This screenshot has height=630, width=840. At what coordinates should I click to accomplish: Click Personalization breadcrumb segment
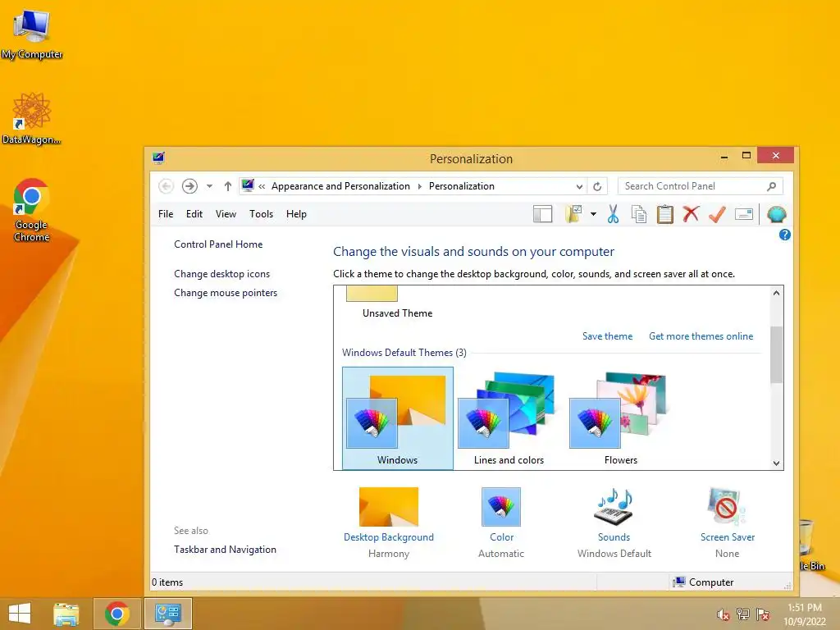(461, 186)
